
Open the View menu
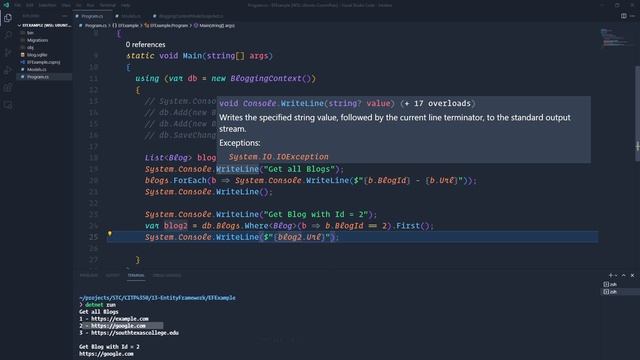(66, 5)
